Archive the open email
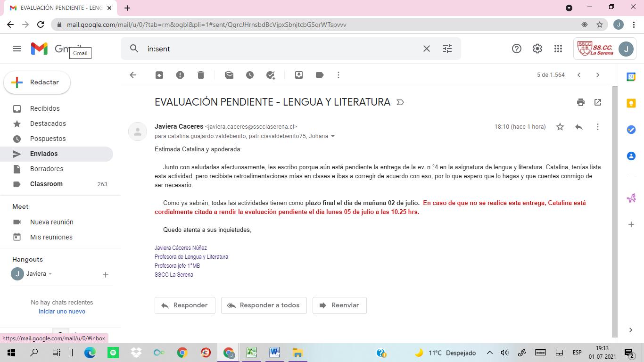The height and width of the screenshot is (362, 644). tap(159, 75)
